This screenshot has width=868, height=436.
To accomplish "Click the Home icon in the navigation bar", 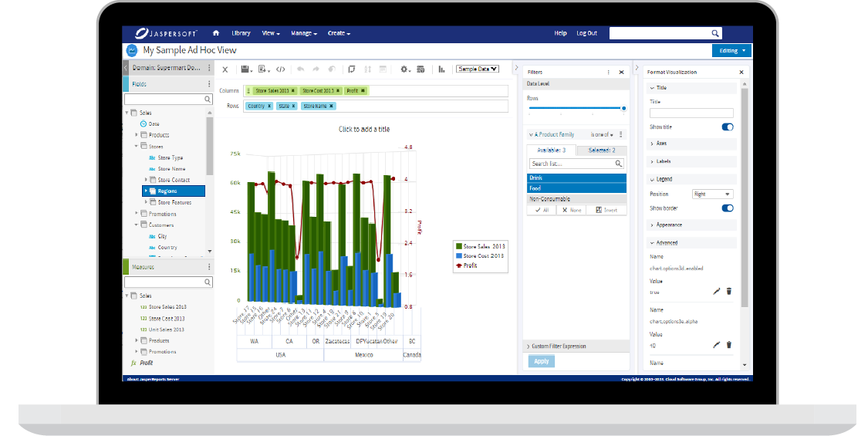I will pyautogui.click(x=216, y=33).
